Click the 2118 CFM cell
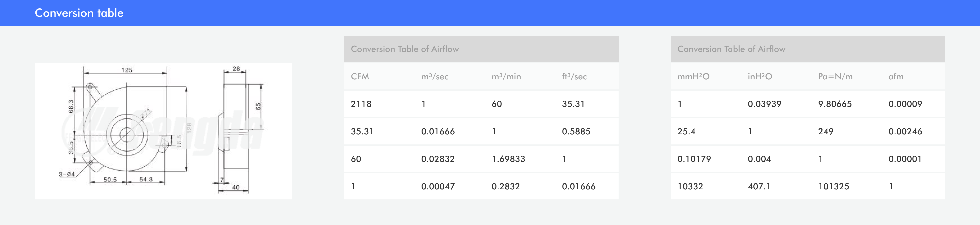Viewport: 980px width, 225px height. click(x=361, y=104)
